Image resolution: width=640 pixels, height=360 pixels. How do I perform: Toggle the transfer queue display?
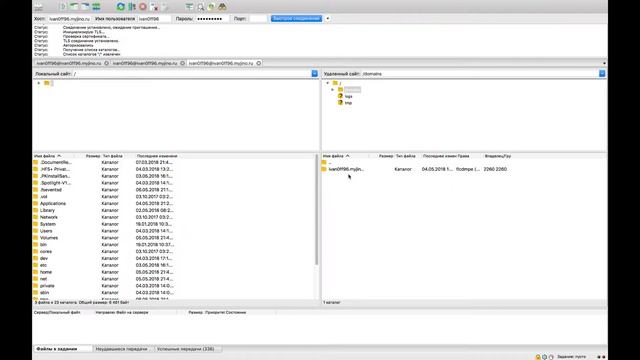(96, 7)
